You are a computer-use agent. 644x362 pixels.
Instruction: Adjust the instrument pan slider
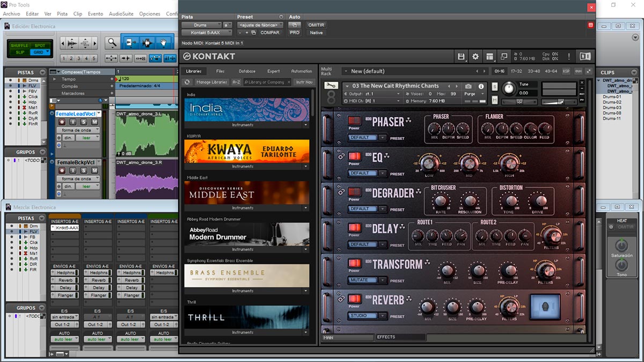click(x=519, y=101)
